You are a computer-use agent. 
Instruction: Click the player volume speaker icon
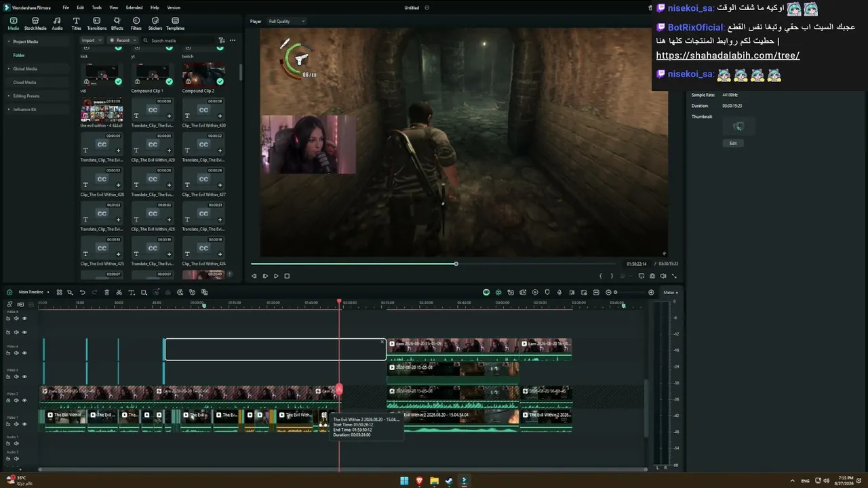click(x=663, y=276)
